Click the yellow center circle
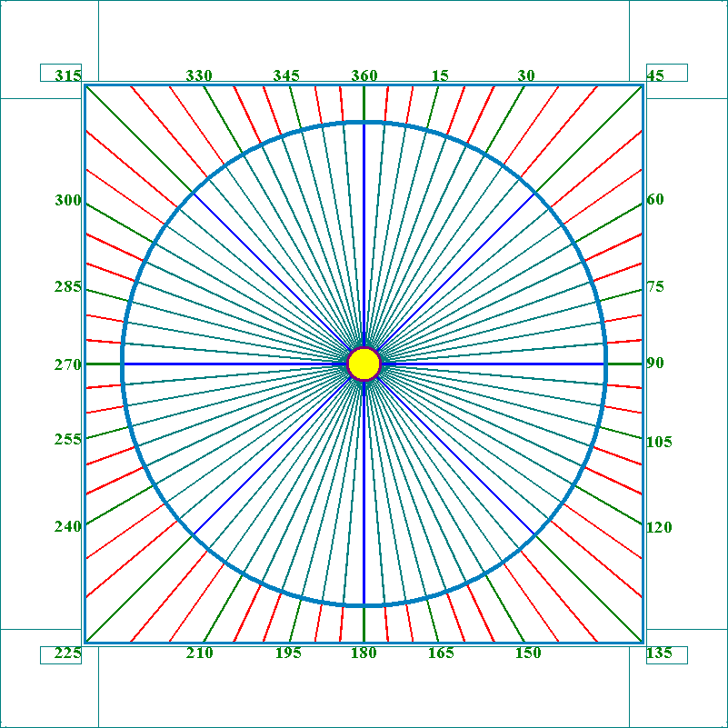Image resolution: width=728 pixels, height=728 pixels. (364, 364)
